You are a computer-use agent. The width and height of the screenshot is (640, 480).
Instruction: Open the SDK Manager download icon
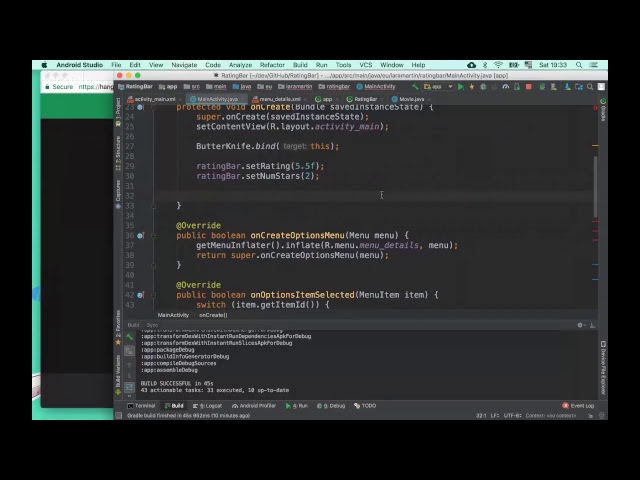(x=567, y=87)
